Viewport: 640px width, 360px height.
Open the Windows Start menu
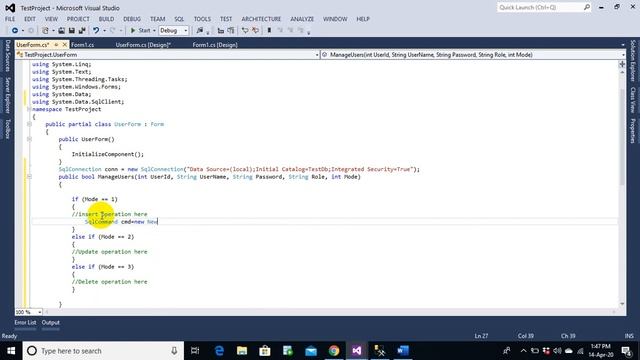(x=11, y=351)
